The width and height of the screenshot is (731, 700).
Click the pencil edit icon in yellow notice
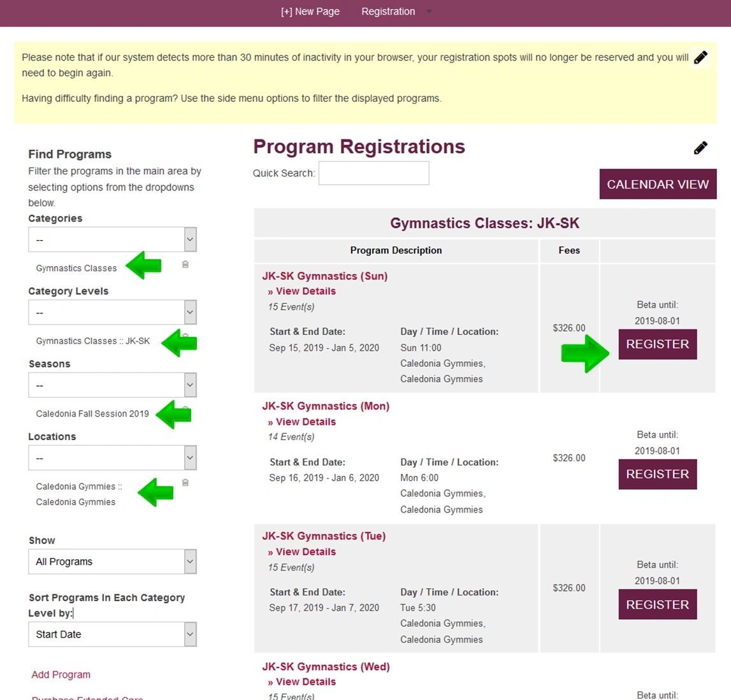click(700, 57)
